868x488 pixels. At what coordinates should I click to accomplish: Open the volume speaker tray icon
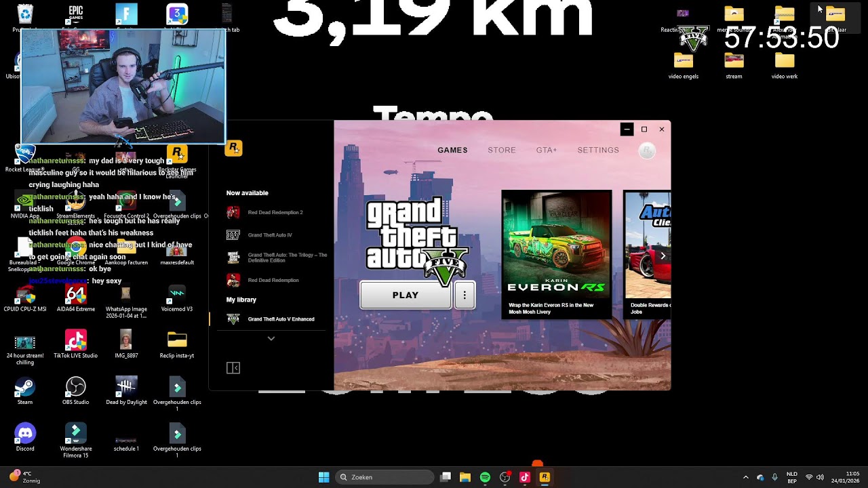coord(821,477)
